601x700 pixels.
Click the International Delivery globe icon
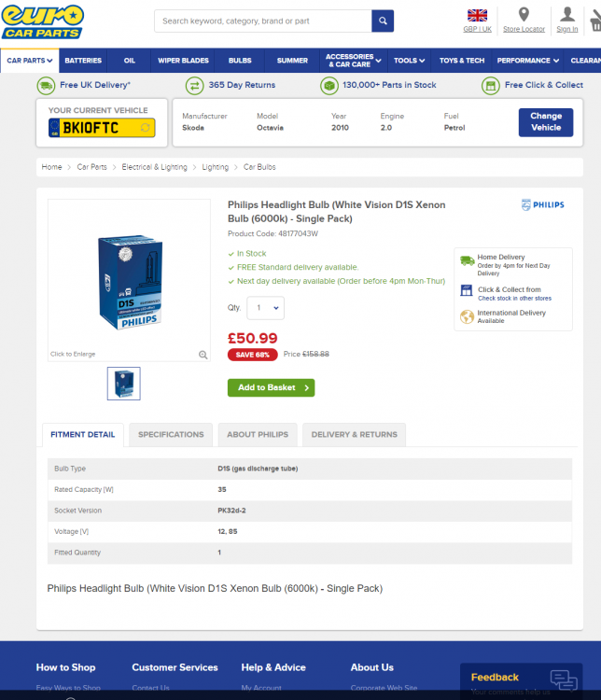click(467, 316)
